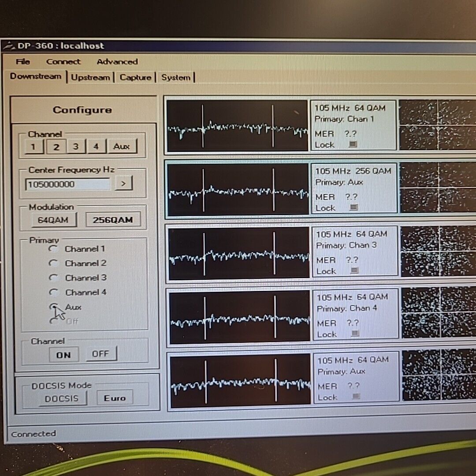The height and width of the screenshot is (476, 476).
Task: Open the Connect menu
Action: (63, 62)
